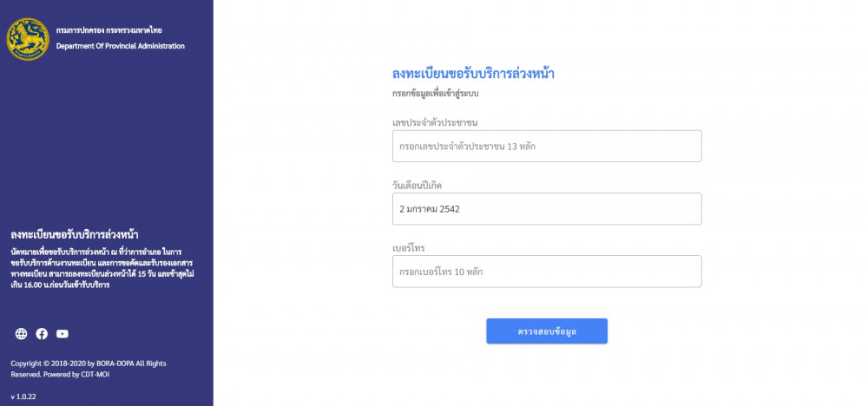Click the Copyright 2018-2020 BORA-DOPA line
This screenshot has width=868, height=406.
[89, 363]
